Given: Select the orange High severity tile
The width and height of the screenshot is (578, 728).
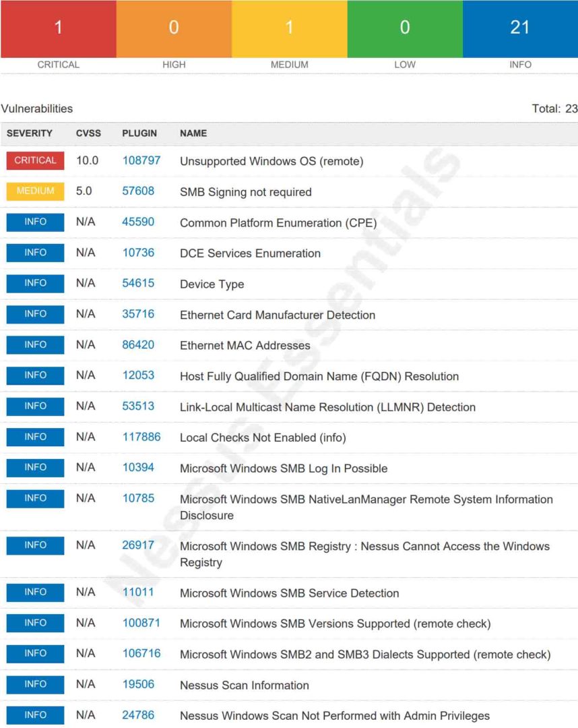Looking at the screenshot, I should pyautogui.click(x=174, y=28).
